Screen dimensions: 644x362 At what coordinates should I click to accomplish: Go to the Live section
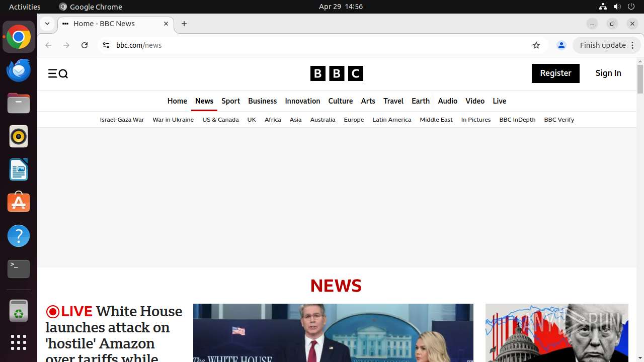499,101
